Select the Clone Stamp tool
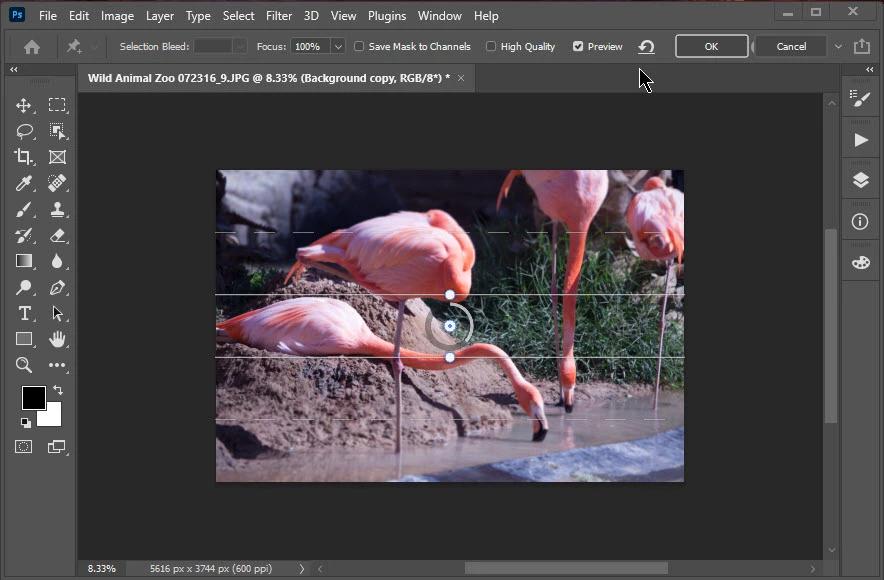 (x=57, y=209)
